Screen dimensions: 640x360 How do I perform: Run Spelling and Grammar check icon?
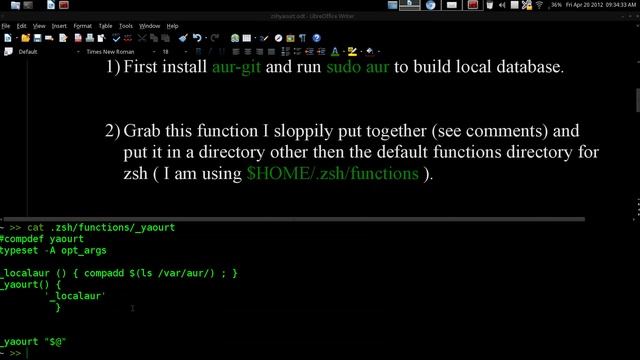coord(116,38)
